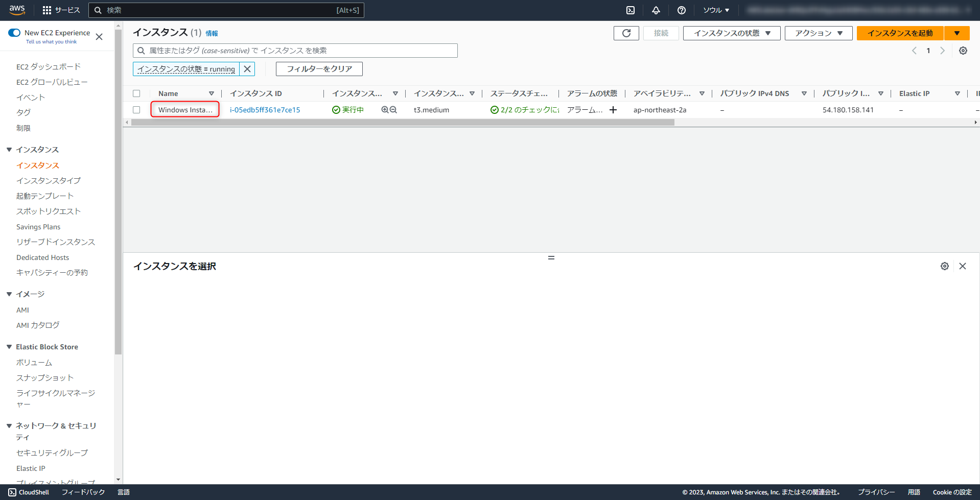Open the notifications bell icon
The width and height of the screenshot is (980, 500).
click(656, 10)
